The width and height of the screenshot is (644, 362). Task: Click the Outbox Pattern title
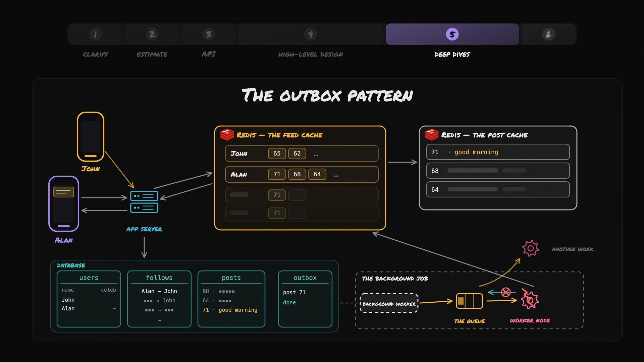[x=327, y=96]
